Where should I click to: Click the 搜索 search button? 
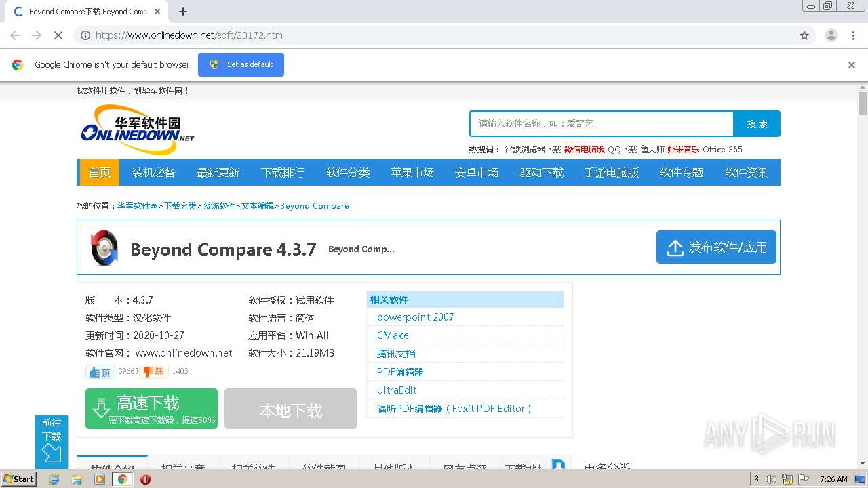coord(757,123)
